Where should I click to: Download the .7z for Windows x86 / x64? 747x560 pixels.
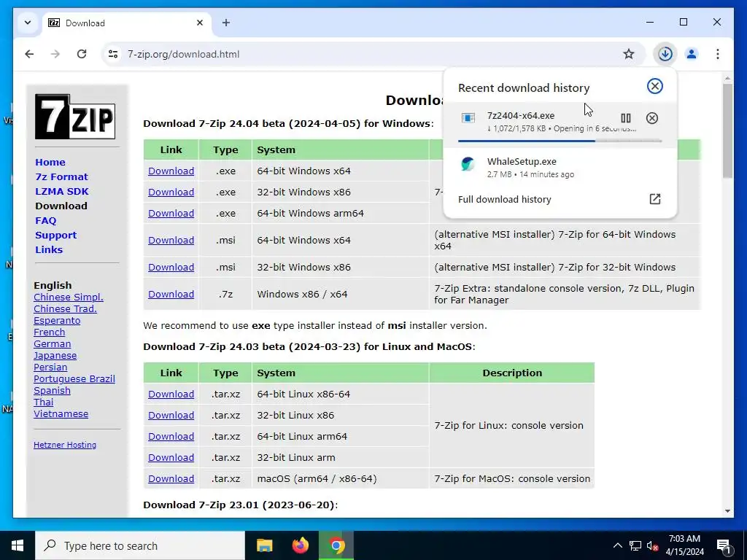(171, 295)
